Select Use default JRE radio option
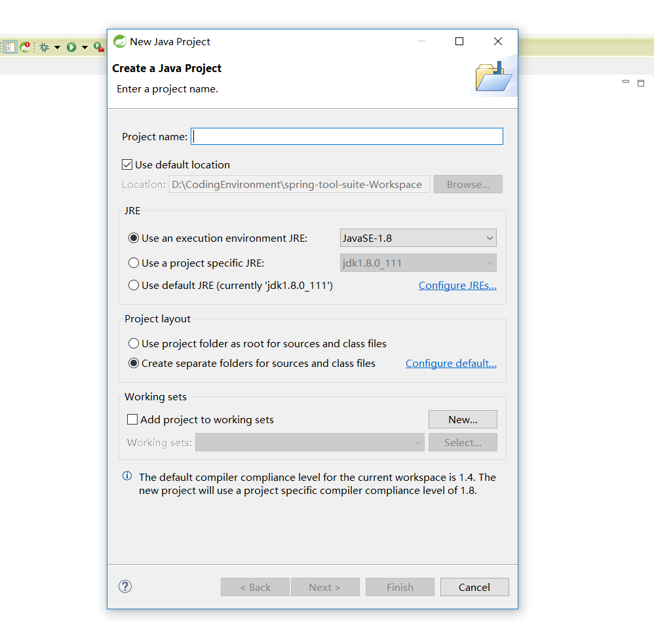The width and height of the screenshot is (654, 644). pyautogui.click(x=134, y=285)
